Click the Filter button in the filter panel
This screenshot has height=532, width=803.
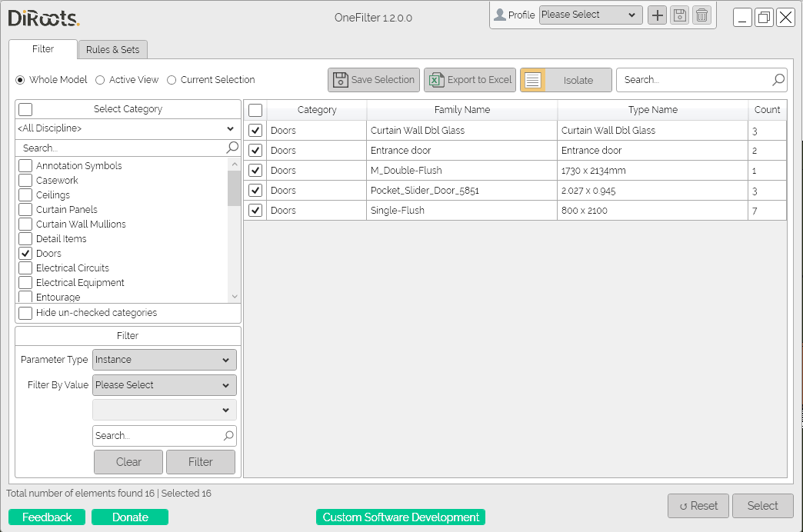(x=201, y=462)
